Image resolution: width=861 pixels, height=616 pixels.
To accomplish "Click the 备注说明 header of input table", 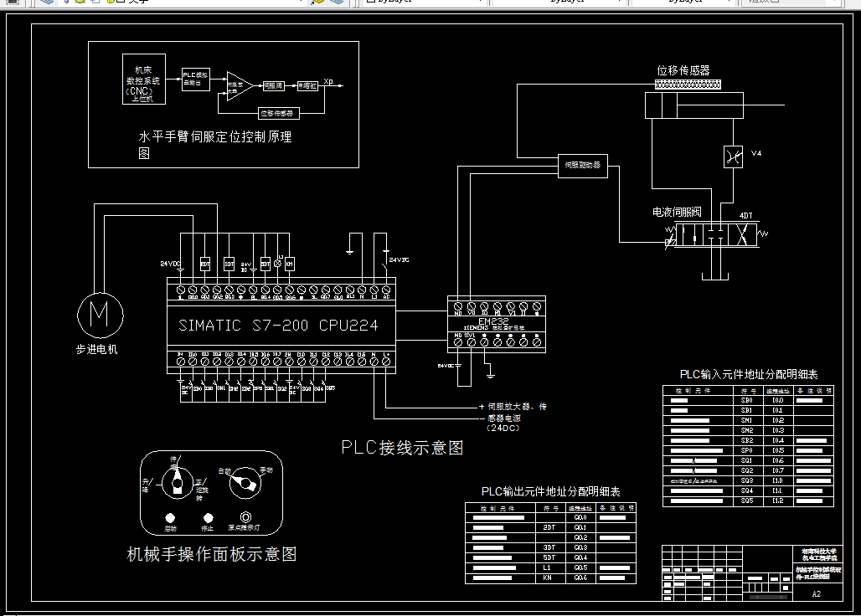I will tap(814, 391).
